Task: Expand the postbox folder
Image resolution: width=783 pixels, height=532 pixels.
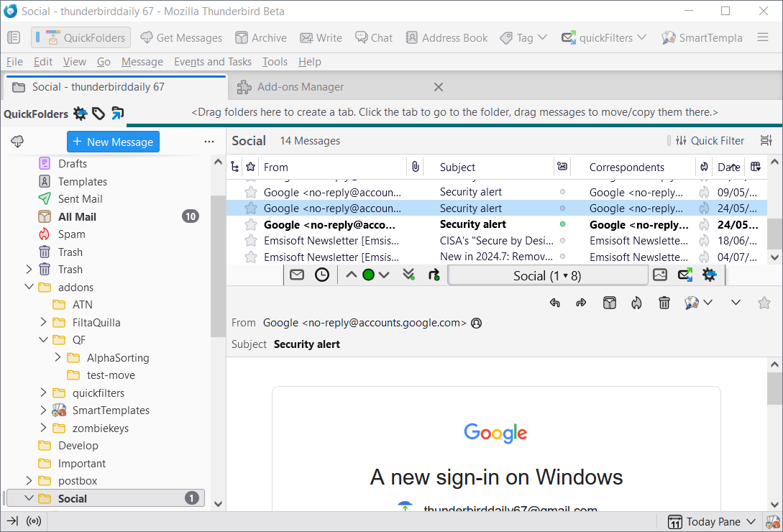Action: coord(29,481)
